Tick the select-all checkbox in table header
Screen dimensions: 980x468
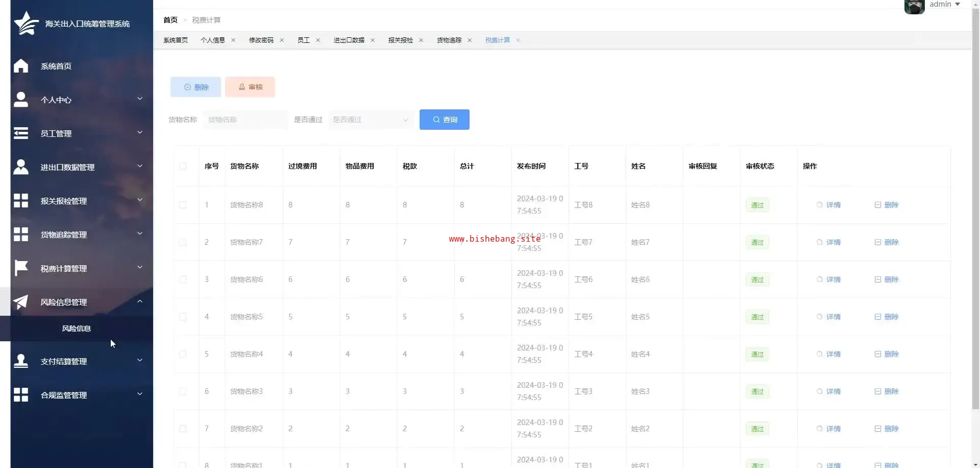[x=183, y=166]
